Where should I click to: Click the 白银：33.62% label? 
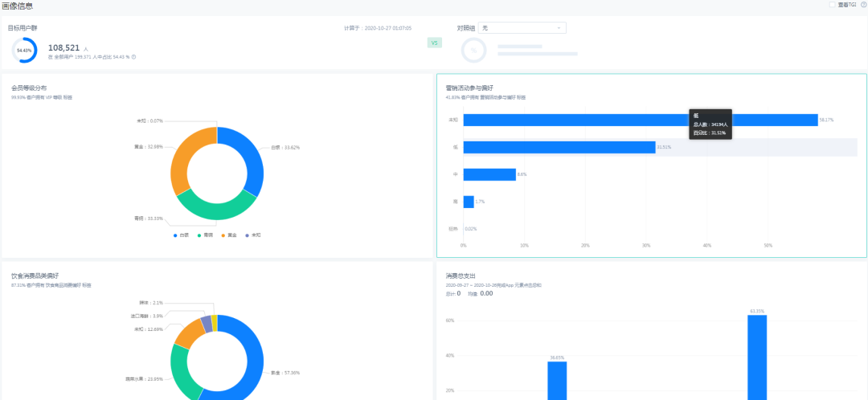pos(285,147)
